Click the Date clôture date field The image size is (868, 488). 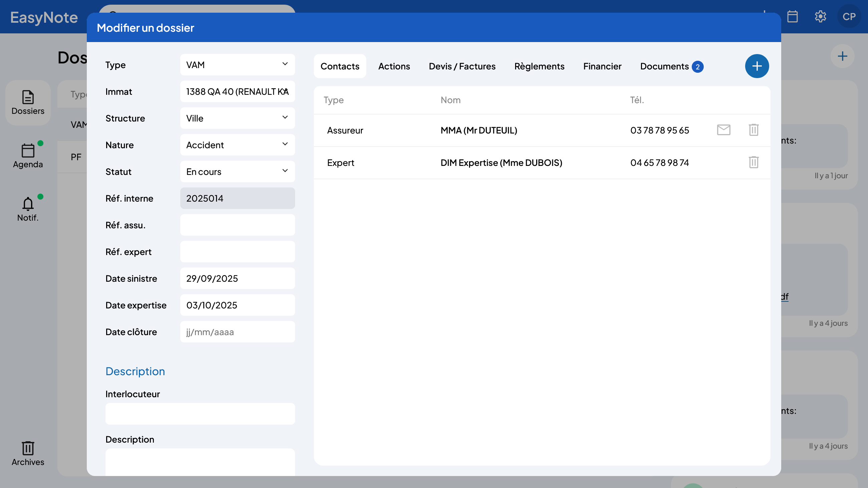click(x=237, y=332)
